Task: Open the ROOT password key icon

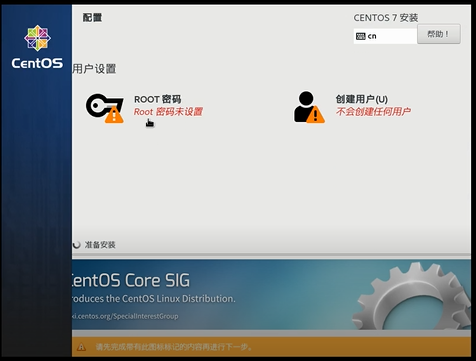Action: pyautogui.click(x=105, y=108)
